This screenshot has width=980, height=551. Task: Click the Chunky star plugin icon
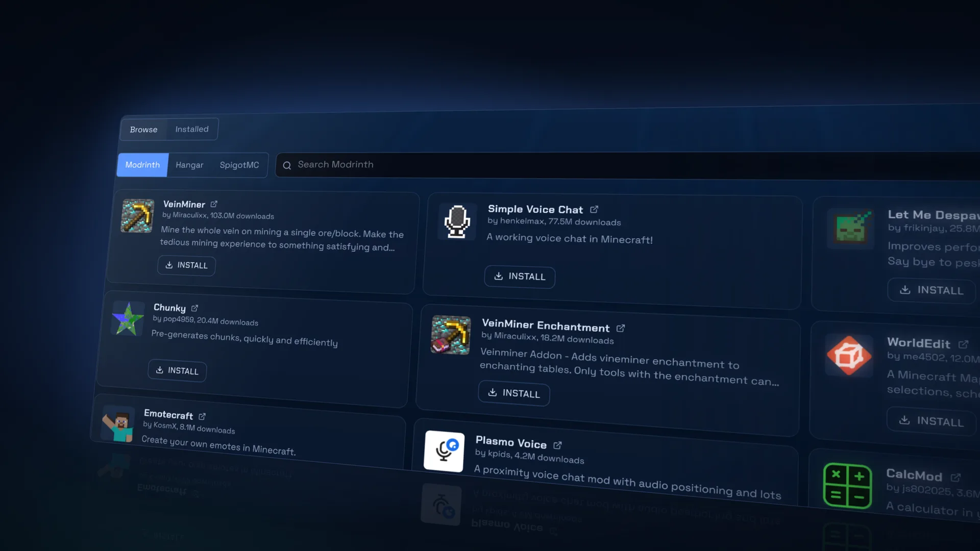pos(128,319)
